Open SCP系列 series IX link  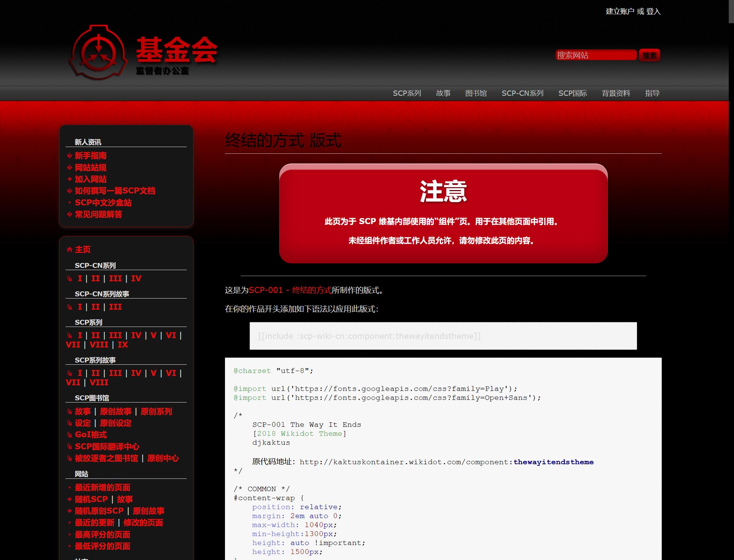(123, 345)
